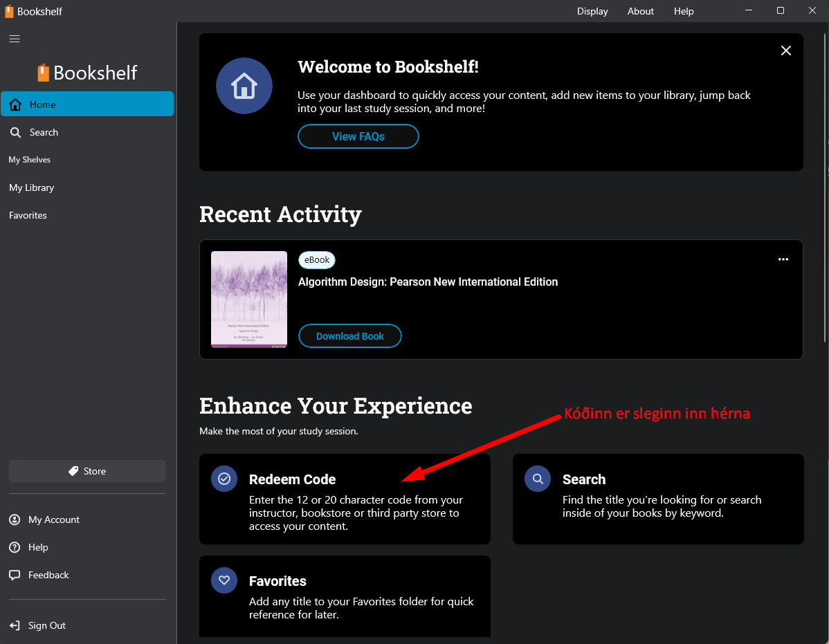Click the My Account person icon
Viewport: 829px width, 644px height.
(x=15, y=519)
